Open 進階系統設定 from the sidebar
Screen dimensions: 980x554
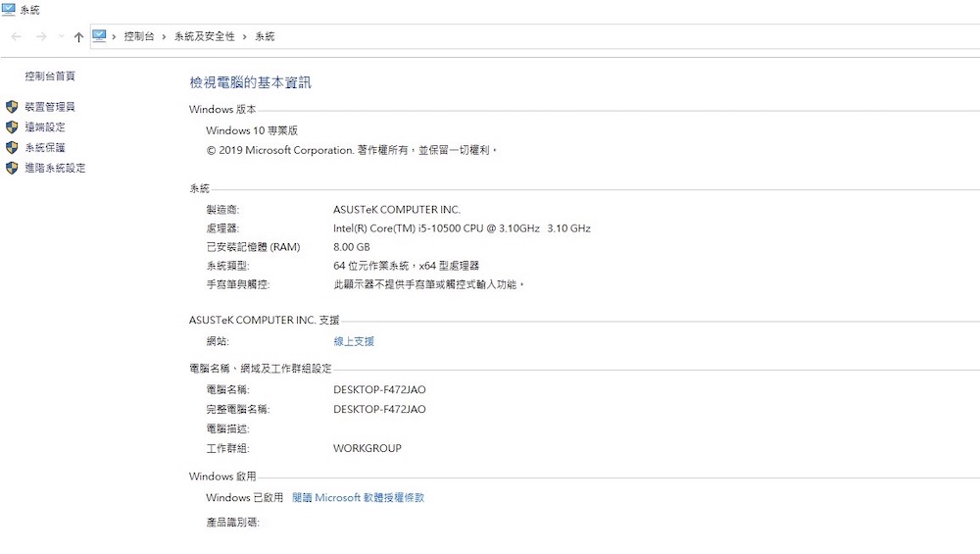tap(55, 169)
